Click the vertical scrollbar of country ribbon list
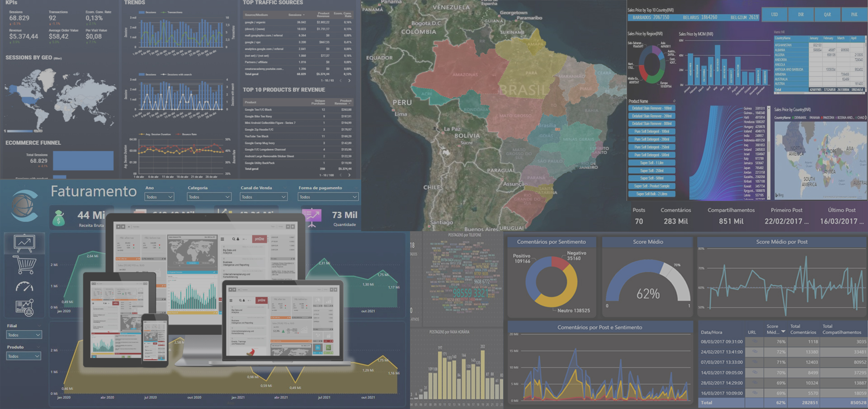 coord(768,152)
